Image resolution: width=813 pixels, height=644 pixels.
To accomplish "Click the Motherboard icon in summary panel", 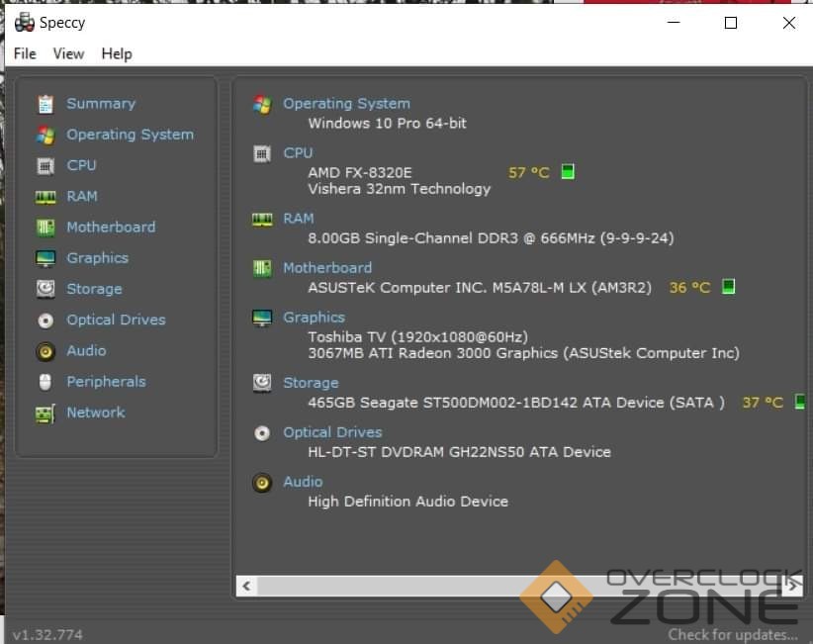I will coord(262,269).
